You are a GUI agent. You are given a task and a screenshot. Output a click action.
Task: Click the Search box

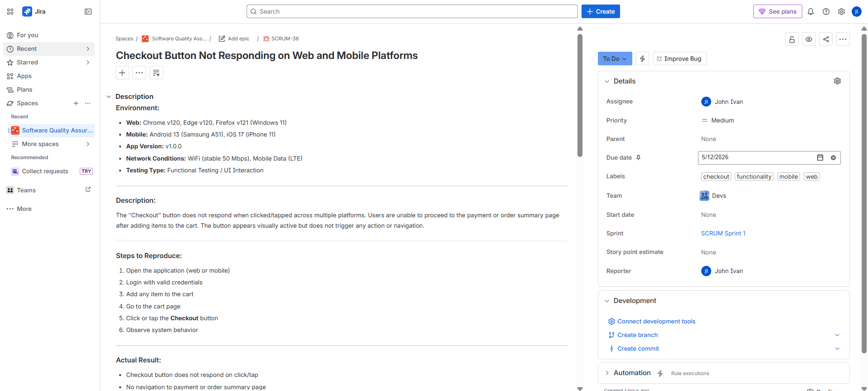coord(412,11)
